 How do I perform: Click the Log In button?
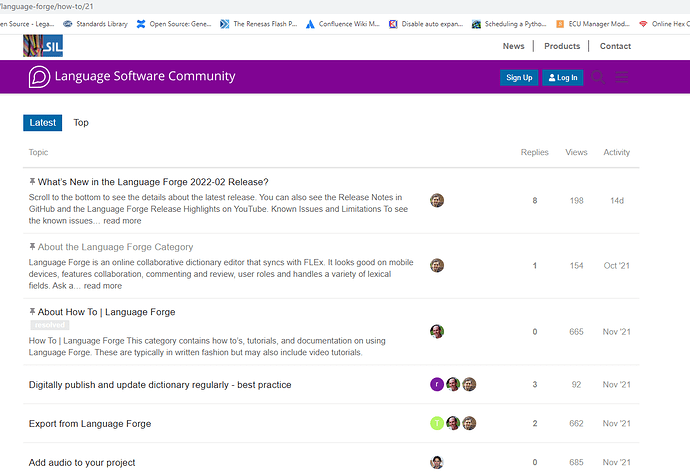(563, 77)
